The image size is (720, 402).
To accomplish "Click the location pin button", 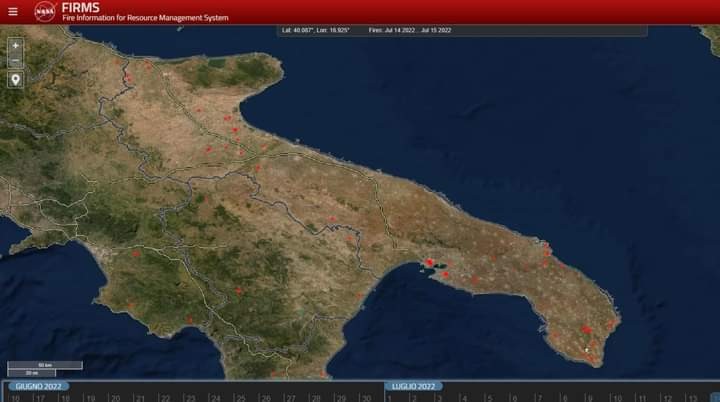I will [x=15, y=79].
